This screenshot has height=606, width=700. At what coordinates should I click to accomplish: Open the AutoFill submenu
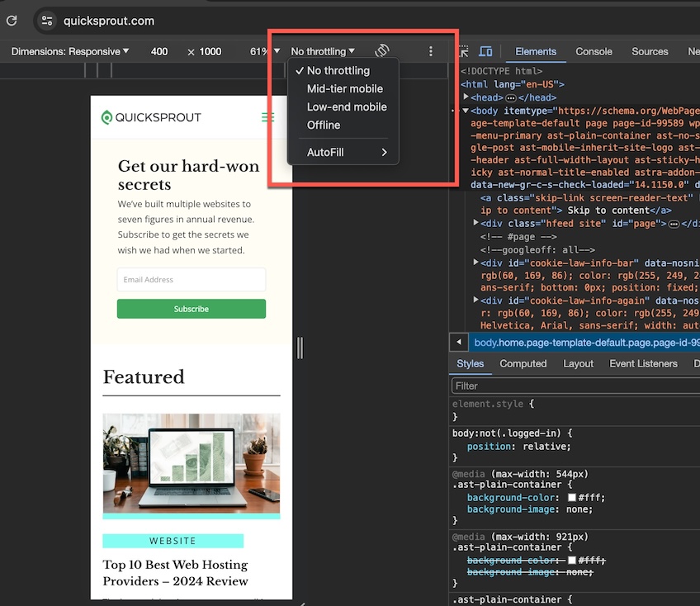[343, 152]
